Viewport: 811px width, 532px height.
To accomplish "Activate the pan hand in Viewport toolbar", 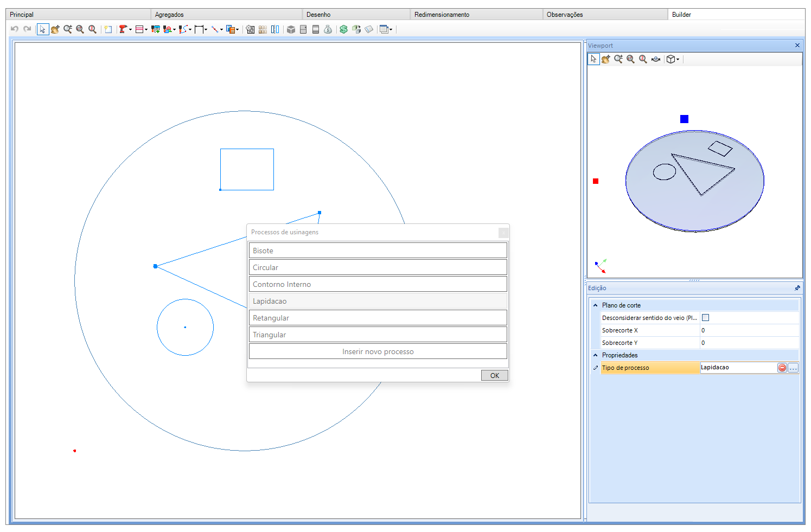I will tap(606, 59).
